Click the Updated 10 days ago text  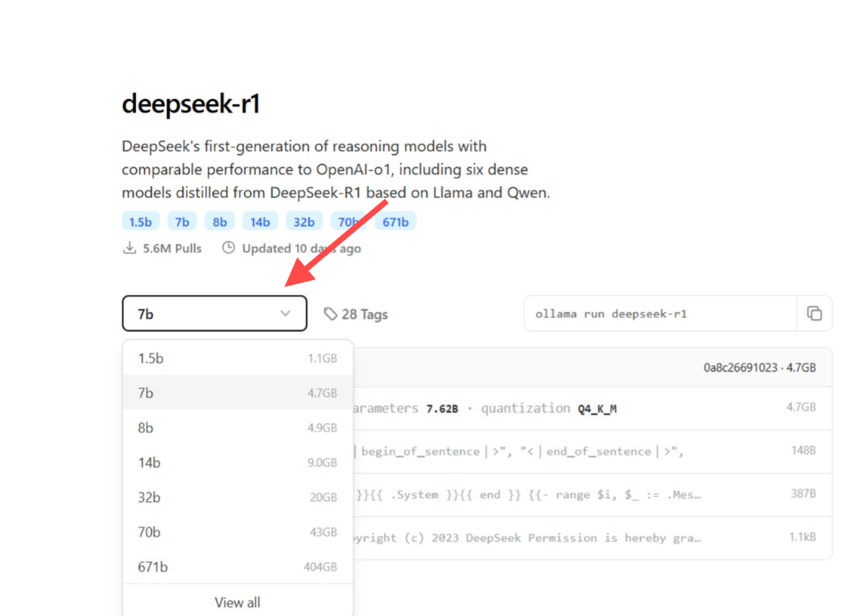pyautogui.click(x=302, y=249)
